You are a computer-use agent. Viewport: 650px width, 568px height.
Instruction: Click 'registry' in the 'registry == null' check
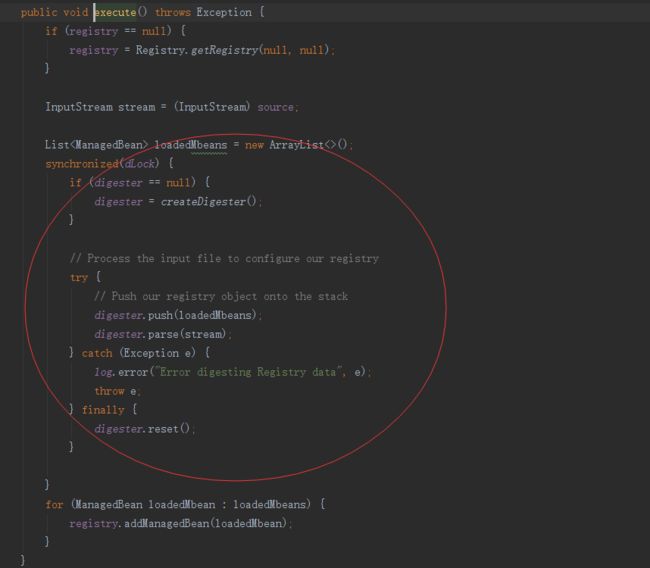(x=94, y=31)
